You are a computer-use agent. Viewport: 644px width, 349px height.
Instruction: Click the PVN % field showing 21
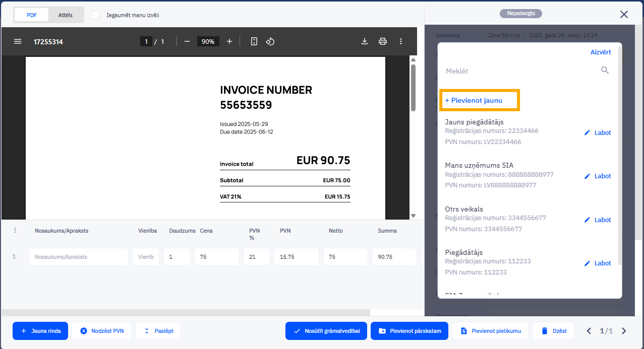257,257
